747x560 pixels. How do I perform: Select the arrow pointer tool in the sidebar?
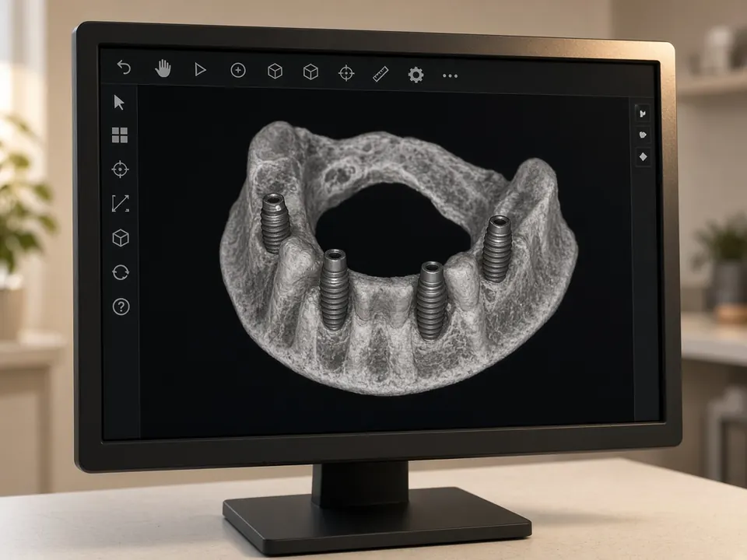pos(119,103)
